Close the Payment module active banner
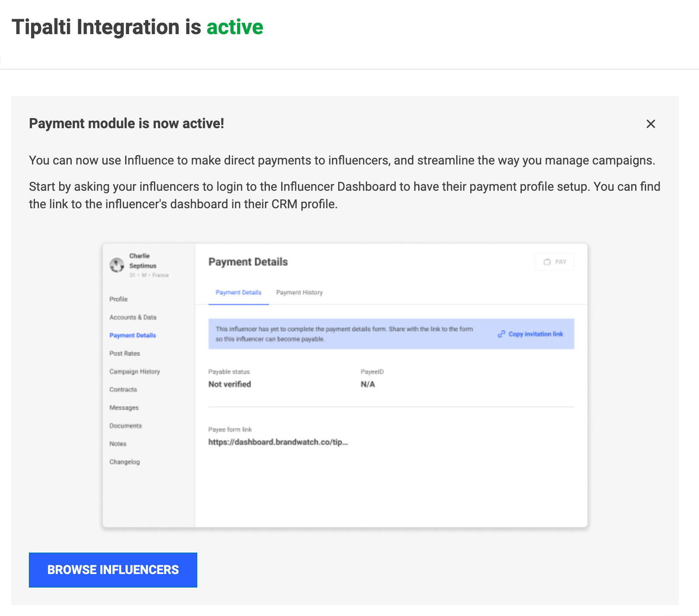The height and width of the screenshot is (616, 699). [x=650, y=124]
